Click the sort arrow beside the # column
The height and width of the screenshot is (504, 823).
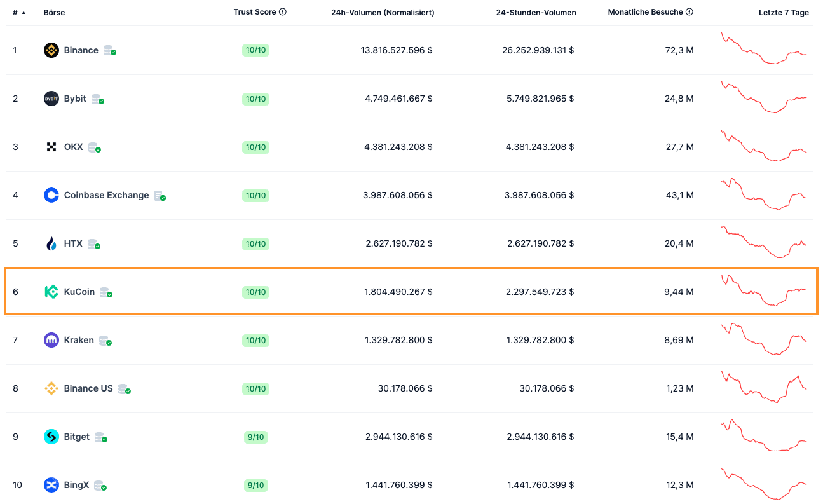point(24,13)
